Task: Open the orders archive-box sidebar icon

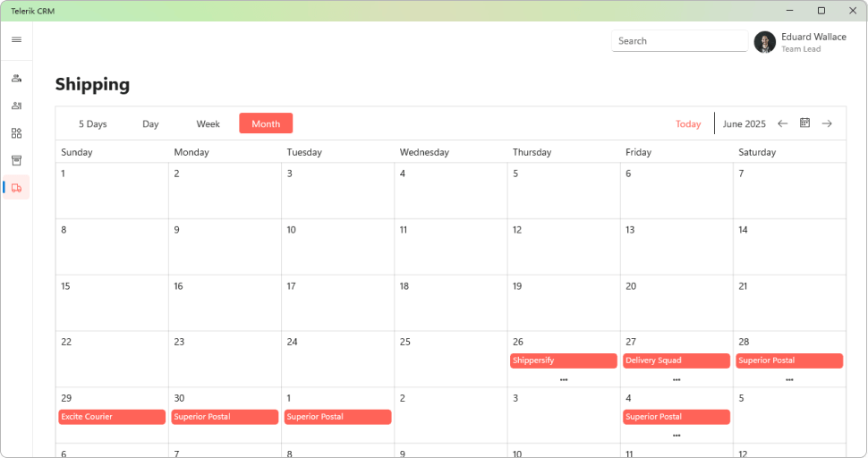Action: click(x=17, y=160)
